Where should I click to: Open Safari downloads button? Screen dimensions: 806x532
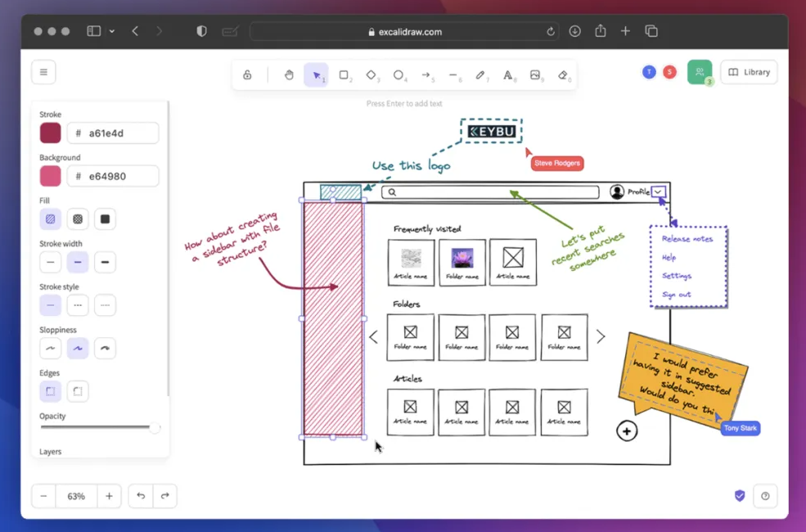pos(574,31)
